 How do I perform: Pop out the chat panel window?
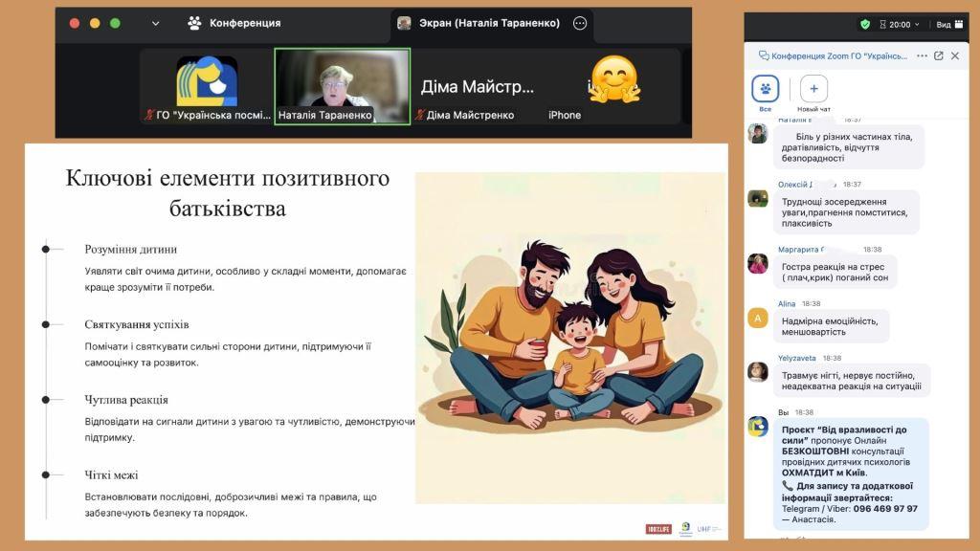(x=938, y=55)
